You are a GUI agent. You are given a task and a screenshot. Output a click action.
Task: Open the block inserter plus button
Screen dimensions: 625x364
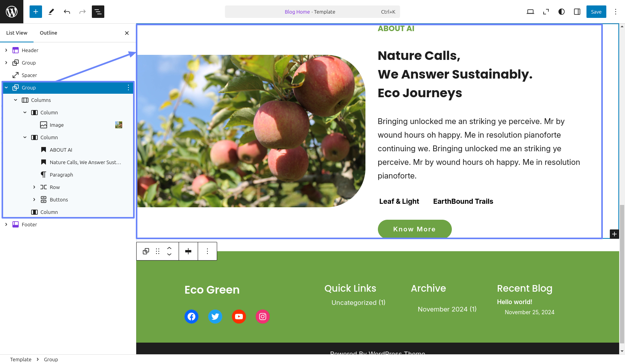[35, 12]
